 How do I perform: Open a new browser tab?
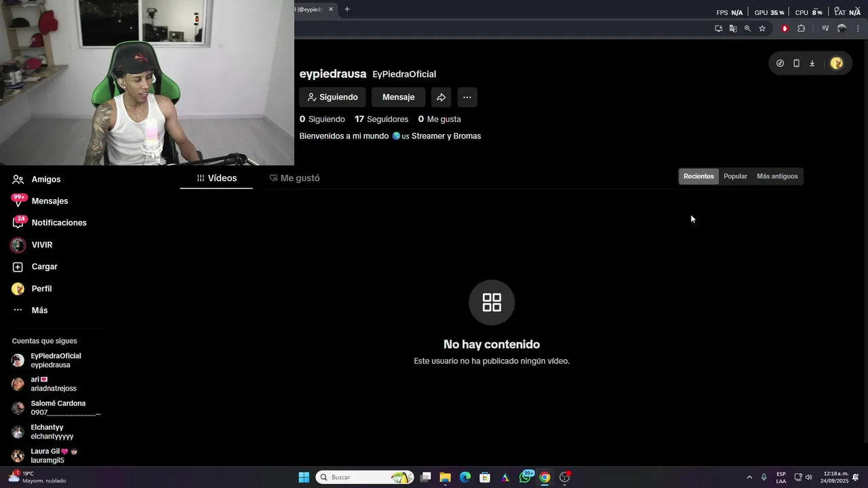[x=347, y=9]
